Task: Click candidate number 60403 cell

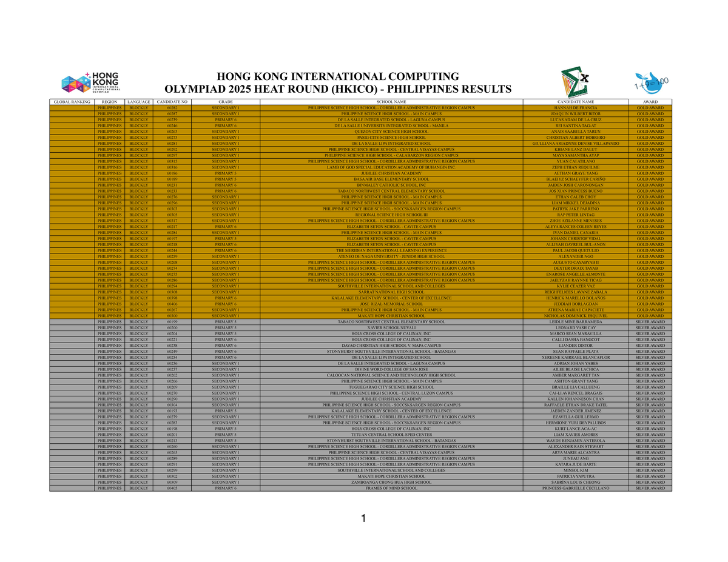Action: click(x=172, y=488)
